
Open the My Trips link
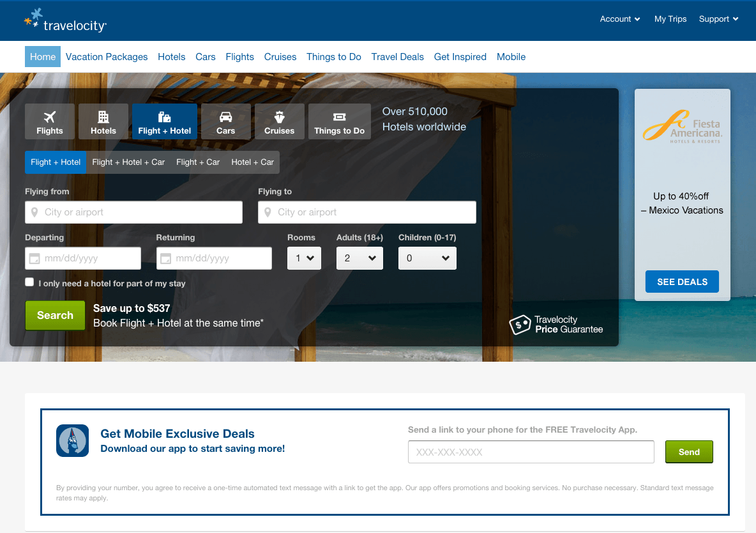(670, 19)
